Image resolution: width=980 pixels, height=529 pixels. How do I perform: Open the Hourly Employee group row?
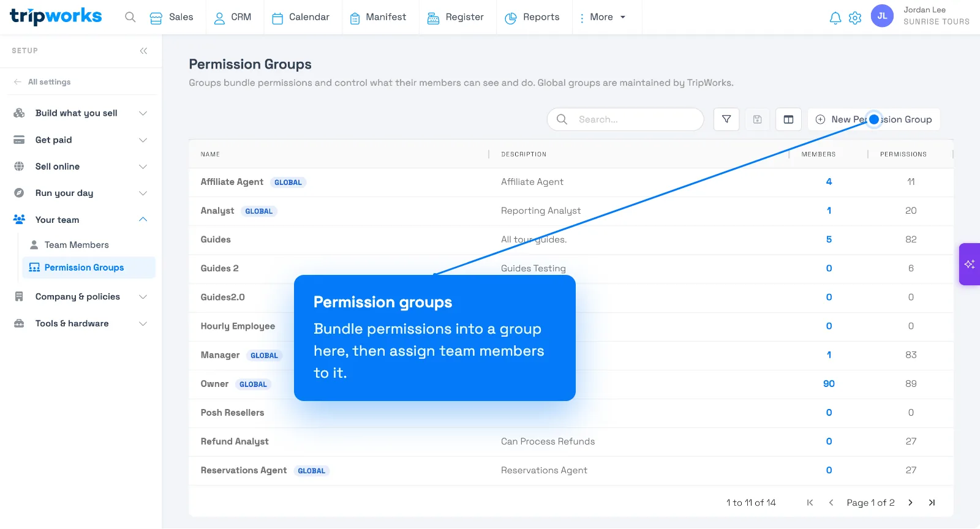(x=571, y=326)
